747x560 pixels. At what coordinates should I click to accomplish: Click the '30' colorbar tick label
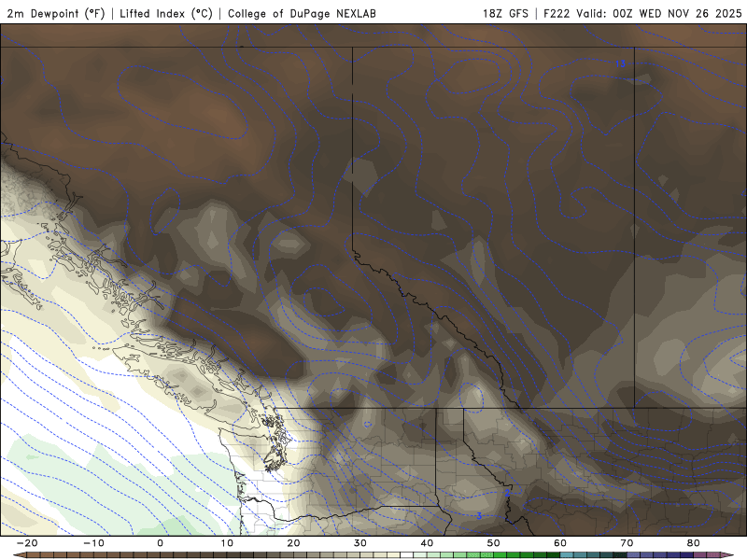click(x=360, y=543)
